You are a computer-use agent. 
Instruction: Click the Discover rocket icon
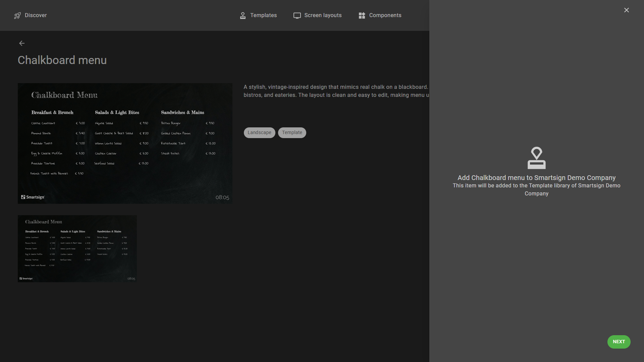17,15
